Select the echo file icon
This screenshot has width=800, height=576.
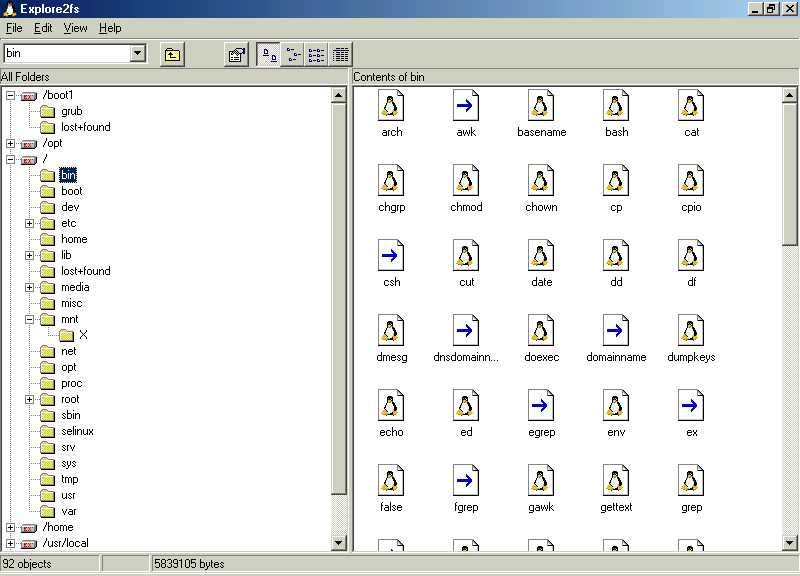pyautogui.click(x=391, y=406)
